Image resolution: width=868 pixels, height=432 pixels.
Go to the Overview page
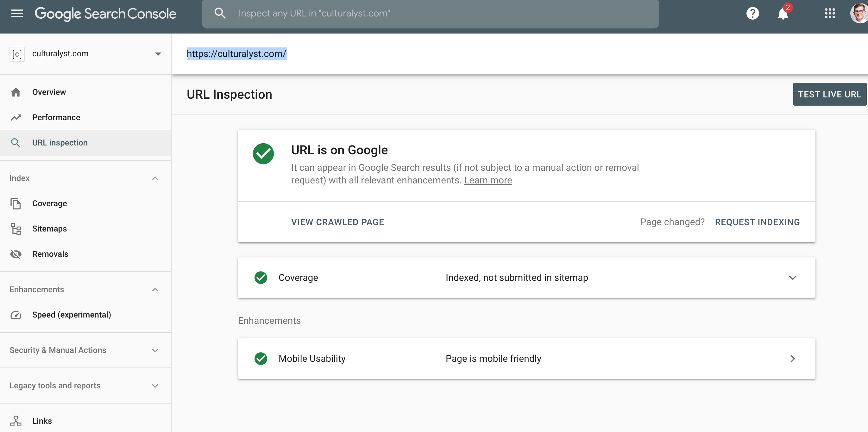pos(49,92)
